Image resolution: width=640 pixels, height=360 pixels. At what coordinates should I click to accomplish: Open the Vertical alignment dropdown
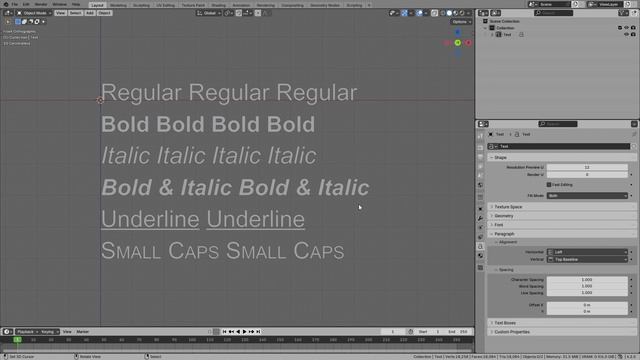click(587, 260)
